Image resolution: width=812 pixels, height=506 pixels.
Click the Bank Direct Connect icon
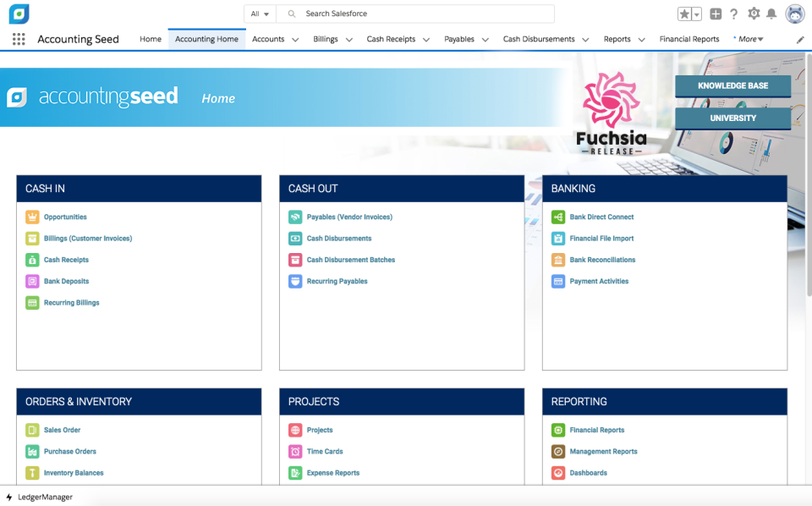(x=558, y=217)
